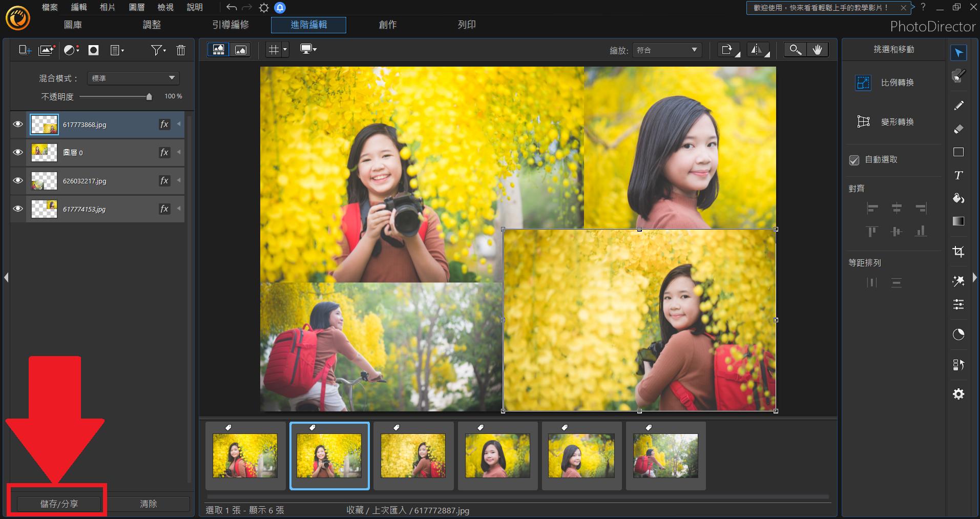
Task: Choose the Eraser tool
Action: [x=958, y=129]
